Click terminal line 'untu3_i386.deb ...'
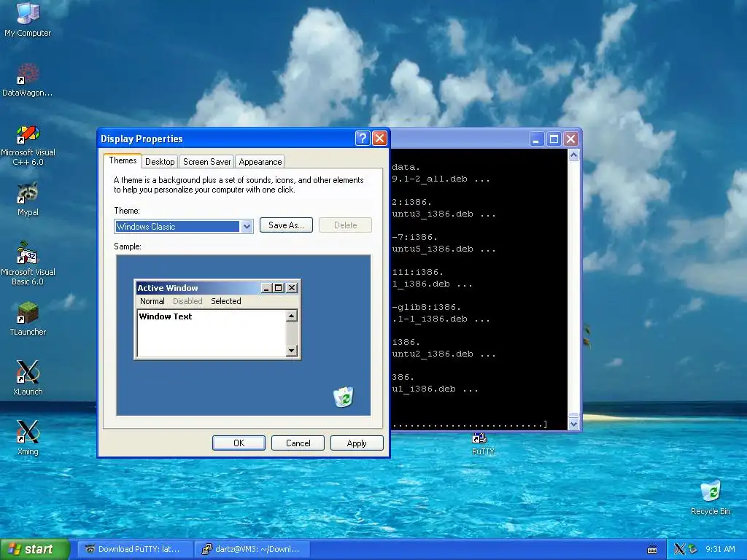 pos(444,214)
